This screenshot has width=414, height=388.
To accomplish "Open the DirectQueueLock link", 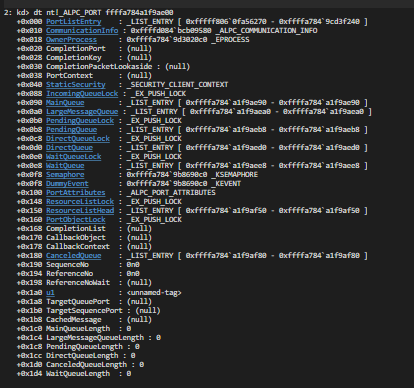I will (78, 139).
